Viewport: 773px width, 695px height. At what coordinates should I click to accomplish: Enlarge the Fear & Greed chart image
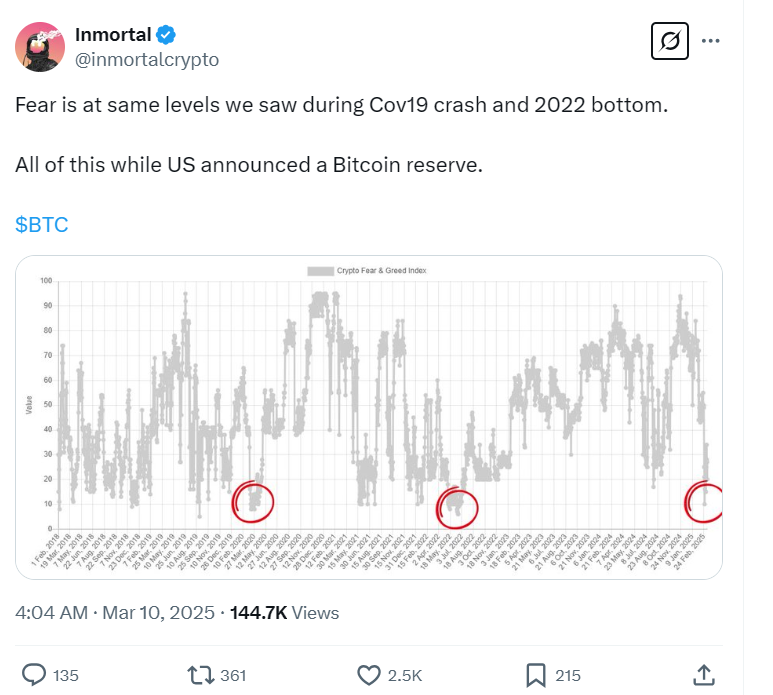coord(368,417)
